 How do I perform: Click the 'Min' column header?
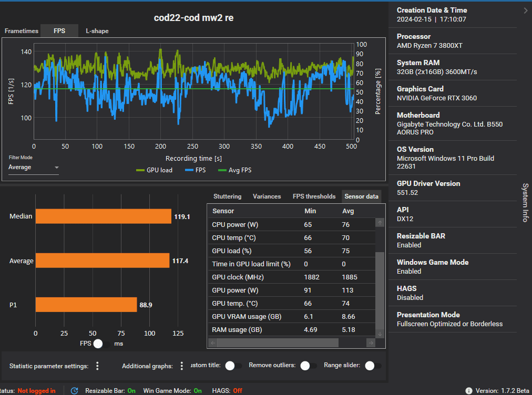click(x=310, y=211)
